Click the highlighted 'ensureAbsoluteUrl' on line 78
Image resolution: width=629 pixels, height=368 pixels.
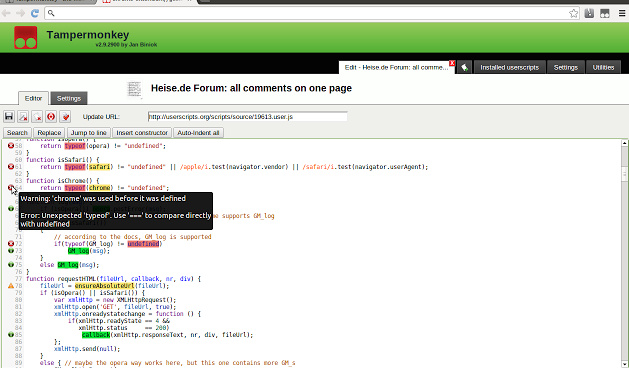coord(104,286)
